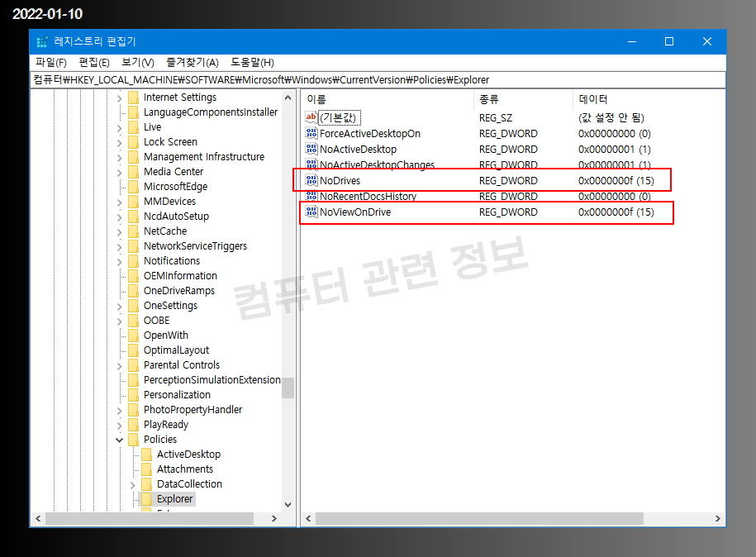Click the Live folder icon
This screenshot has height=557, width=756.
click(x=134, y=127)
